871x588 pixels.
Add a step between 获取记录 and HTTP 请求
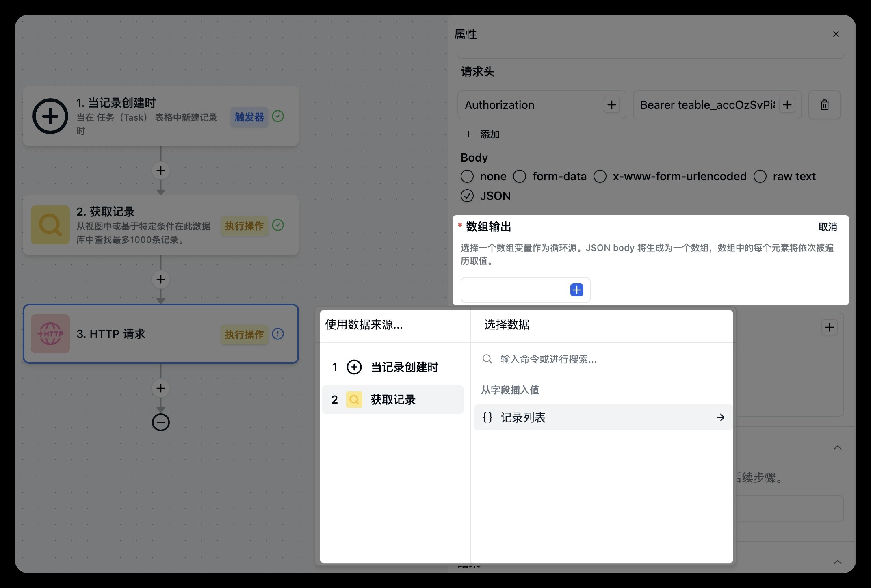[x=161, y=279]
